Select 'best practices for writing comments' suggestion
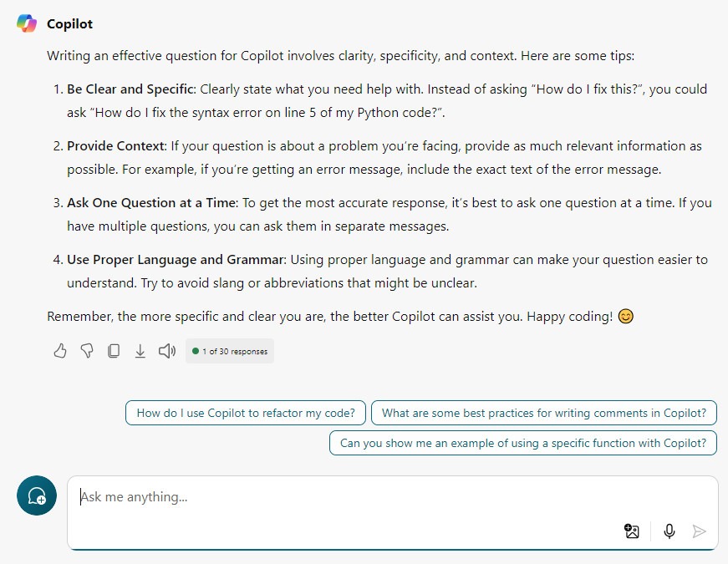 tap(544, 413)
